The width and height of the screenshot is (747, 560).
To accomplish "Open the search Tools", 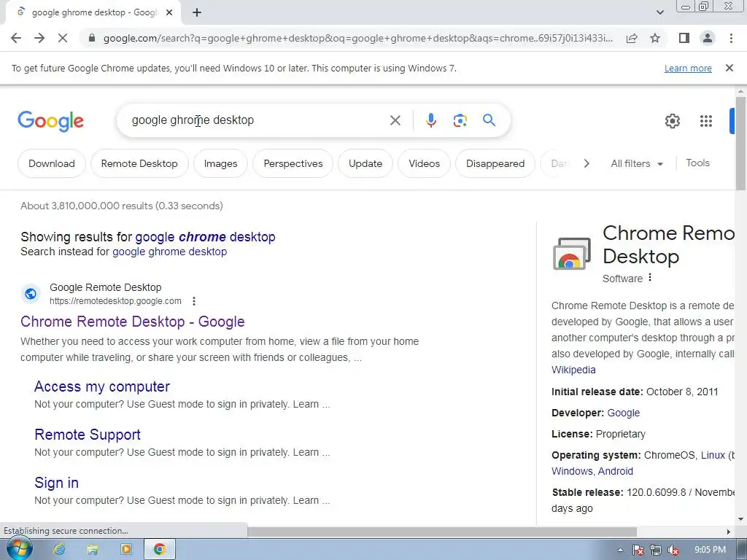I will (x=697, y=163).
